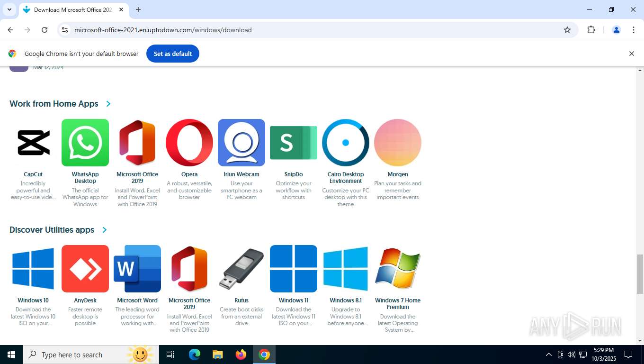
Task: Open the WhatsApp Desktop title link
Action: 85,178
